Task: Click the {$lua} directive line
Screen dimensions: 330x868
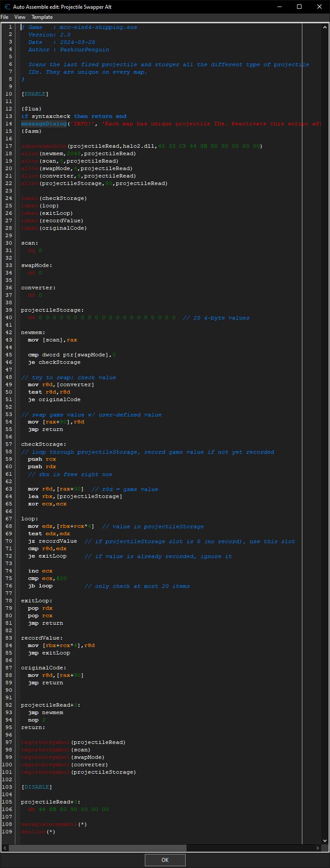Action: tap(32, 109)
